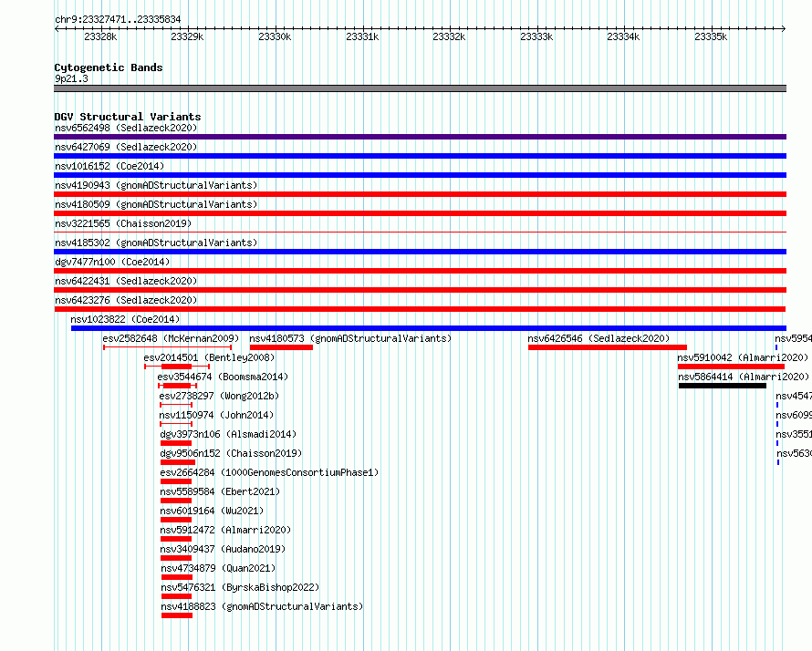The height and width of the screenshot is (651, 812).
Task: Open variant nsv5910042 (Almarri2020) label
Action: 743,357
